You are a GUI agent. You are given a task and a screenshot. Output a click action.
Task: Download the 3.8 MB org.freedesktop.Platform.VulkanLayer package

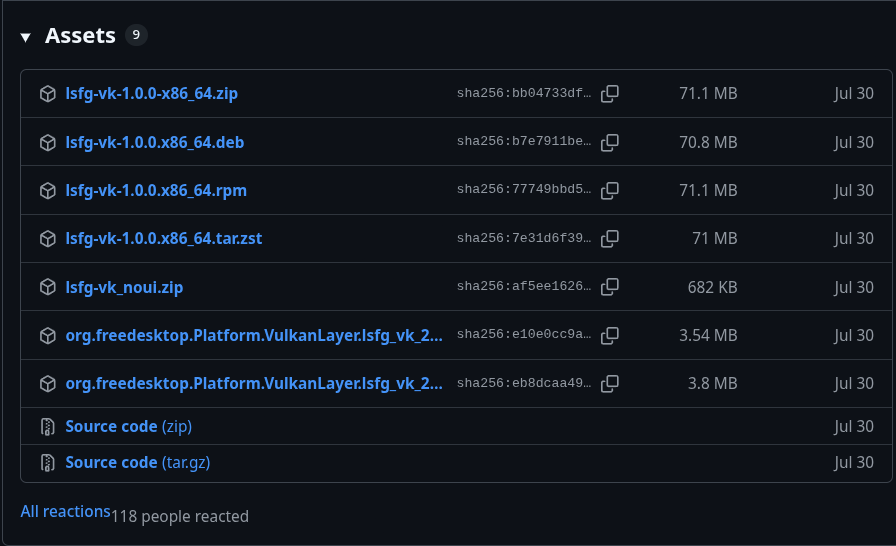click(254, 383)
